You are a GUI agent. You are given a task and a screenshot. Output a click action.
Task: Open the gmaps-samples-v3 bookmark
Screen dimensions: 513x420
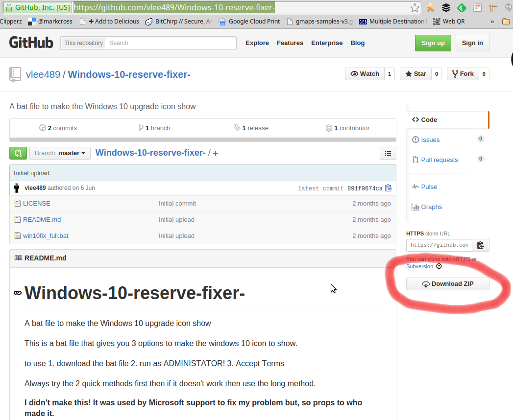tap(320, 21)
